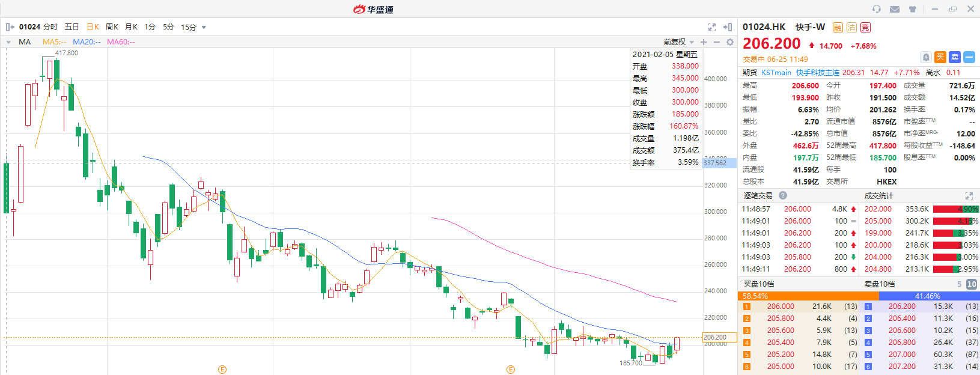Select ask level 6 price 207.200
The height and width of the screenshot is (375, 980).
point(902,367)
